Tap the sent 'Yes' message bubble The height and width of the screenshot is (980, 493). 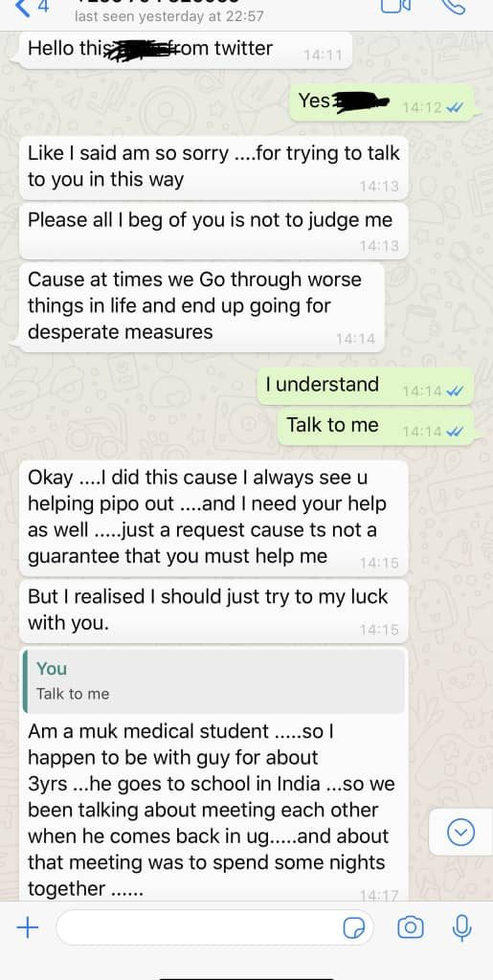click(x=382, y=102)
